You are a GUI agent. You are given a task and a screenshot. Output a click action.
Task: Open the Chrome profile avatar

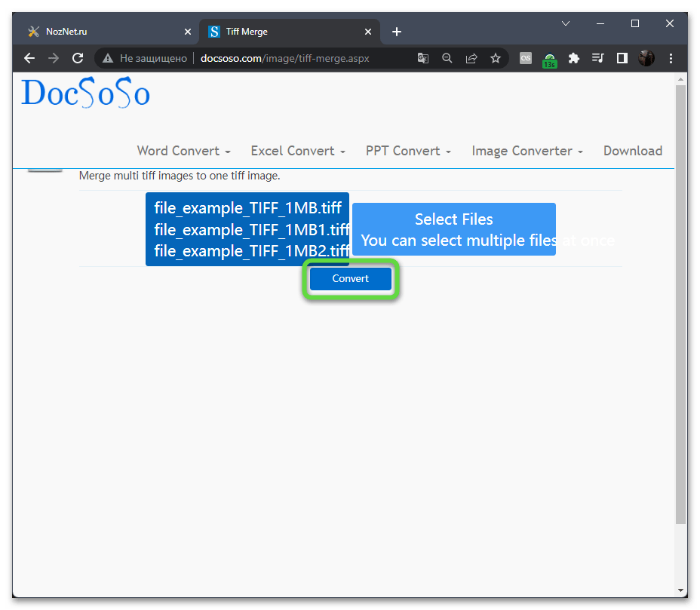646,59
